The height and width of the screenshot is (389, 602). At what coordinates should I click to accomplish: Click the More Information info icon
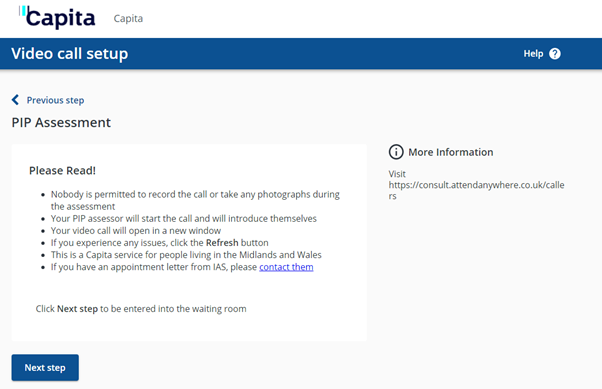click(396, 152)
